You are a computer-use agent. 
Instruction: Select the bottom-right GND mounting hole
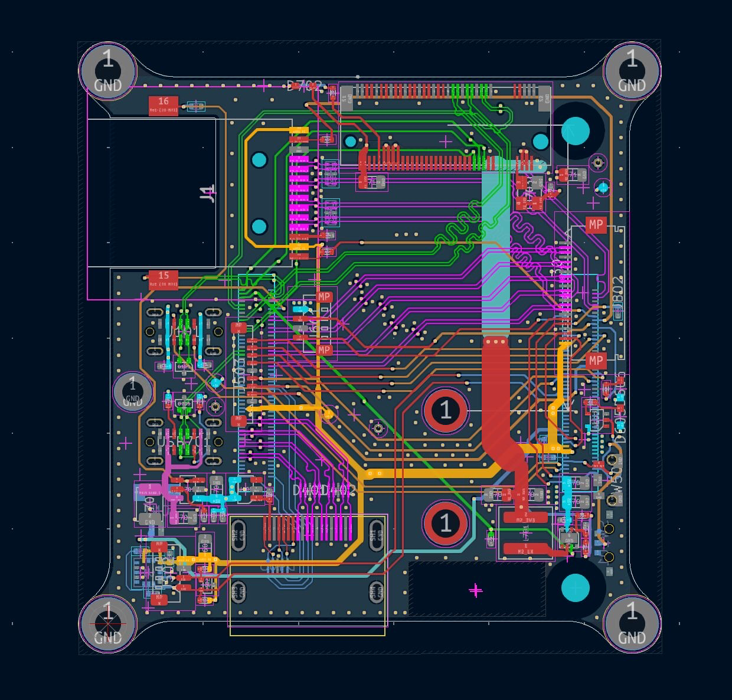[x=632, y=623]
